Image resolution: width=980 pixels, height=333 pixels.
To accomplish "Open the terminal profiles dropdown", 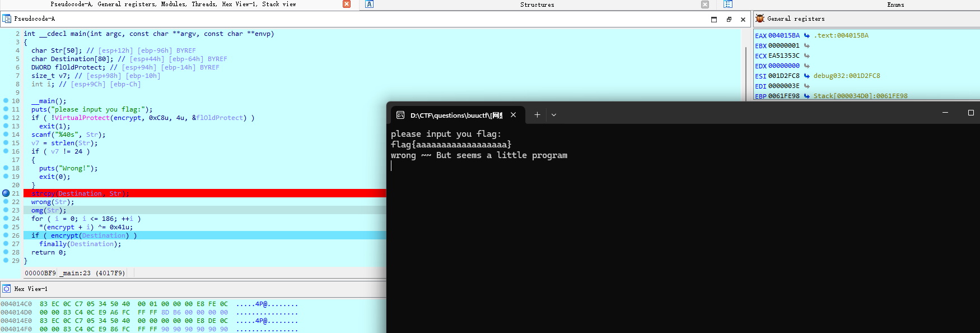I will 554,114.
